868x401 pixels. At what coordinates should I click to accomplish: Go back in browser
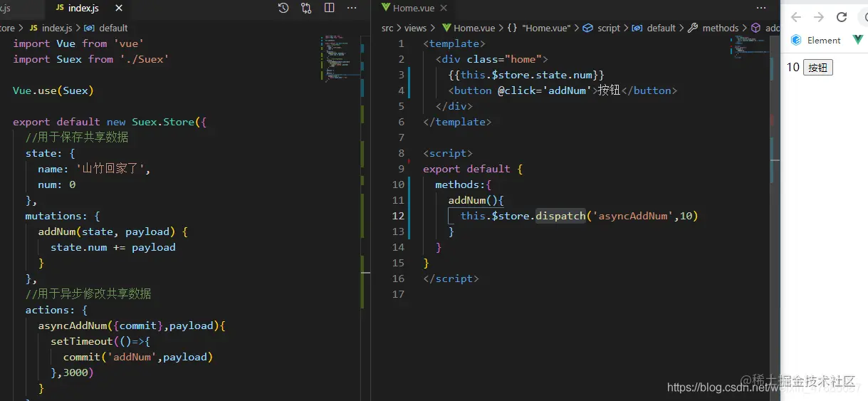(x=795, y=17)
